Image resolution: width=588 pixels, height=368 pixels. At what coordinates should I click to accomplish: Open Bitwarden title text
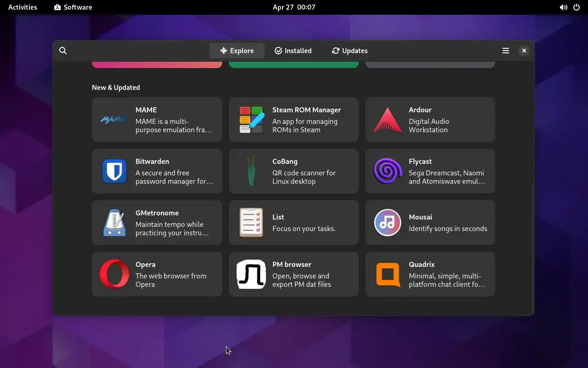152,161
